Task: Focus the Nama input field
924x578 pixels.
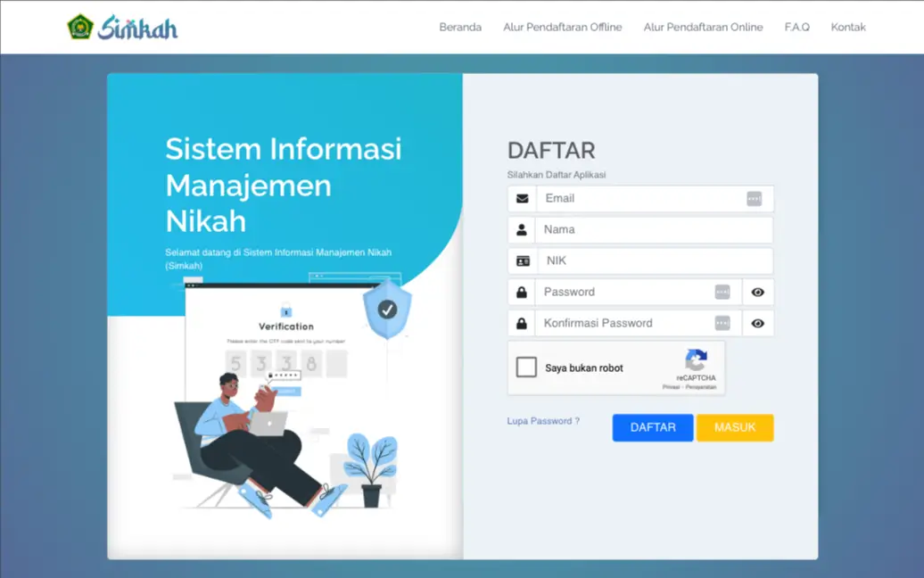Action: point(654,230)
